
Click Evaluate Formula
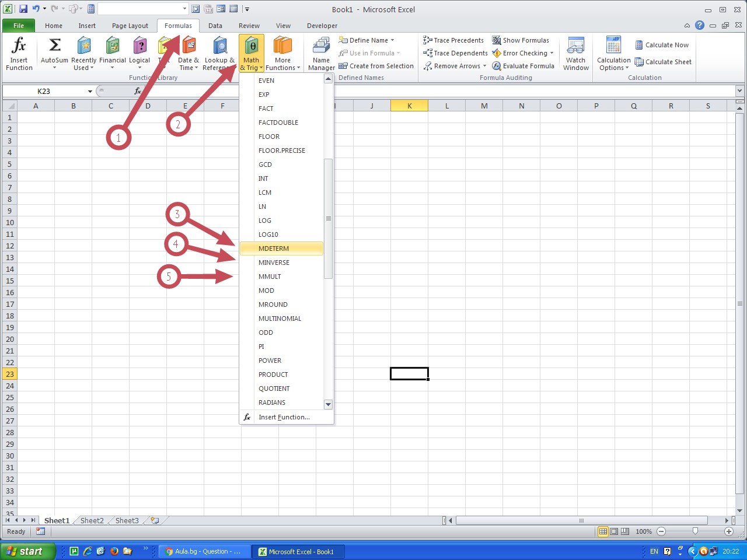click(x=523, y=66)
